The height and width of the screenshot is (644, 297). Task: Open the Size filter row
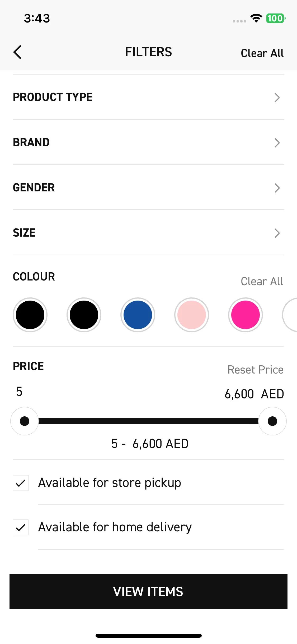click(148, 233)
